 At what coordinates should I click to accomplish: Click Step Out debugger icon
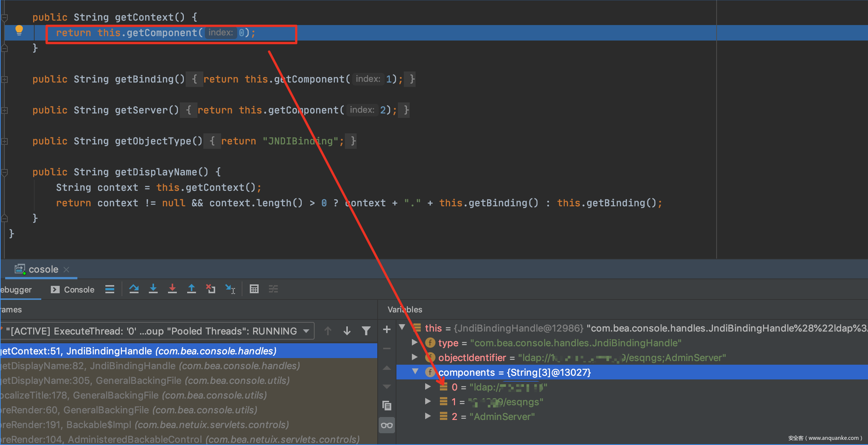coord(192,289)
